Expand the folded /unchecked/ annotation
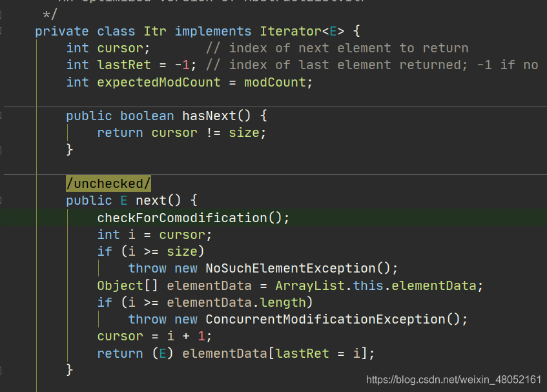This screenshot has height=392, width=547. tap(108, 183)
